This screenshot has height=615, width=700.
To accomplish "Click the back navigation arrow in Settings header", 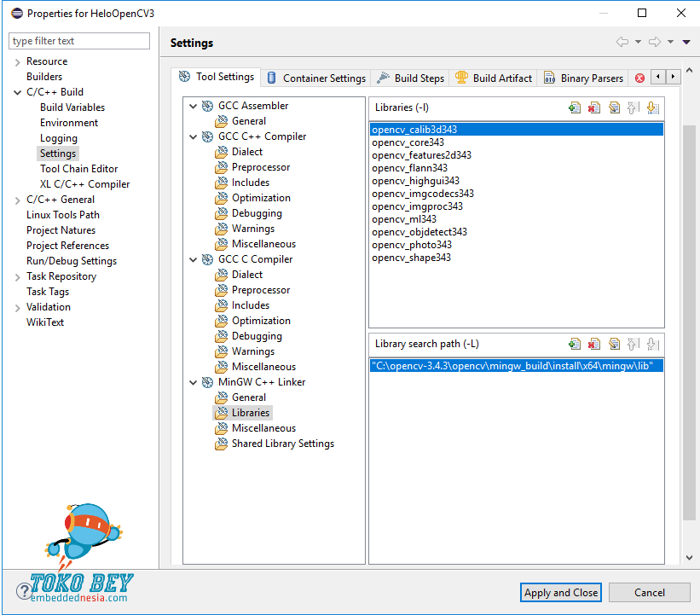I will pos(622,42).
